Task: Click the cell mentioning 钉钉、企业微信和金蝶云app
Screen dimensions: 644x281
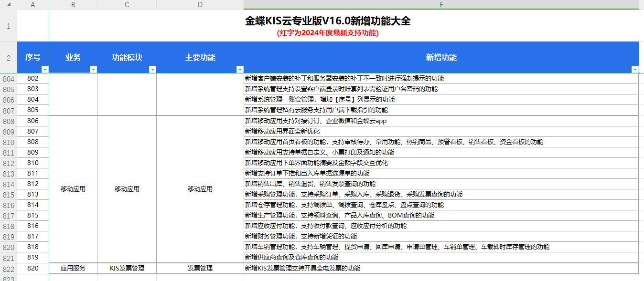Action: tap(441, 121)
